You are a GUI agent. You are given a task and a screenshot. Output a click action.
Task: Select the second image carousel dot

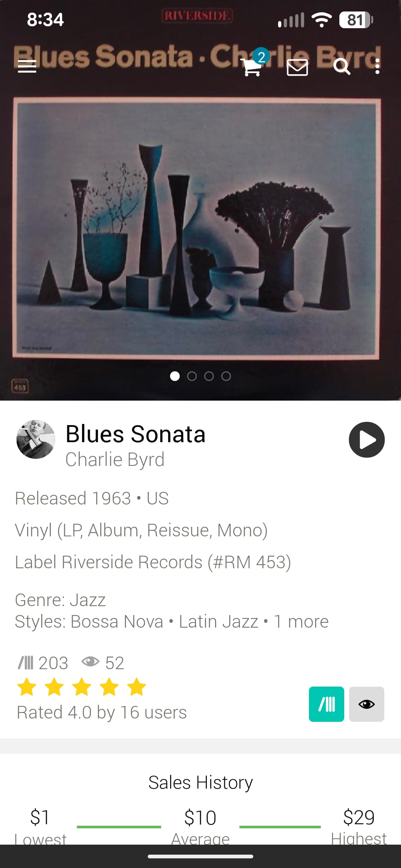coord(192,376)
